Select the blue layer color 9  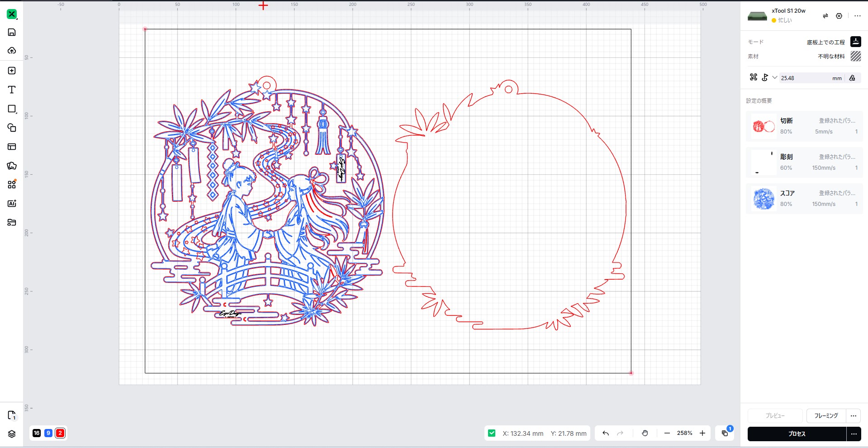[48, 433]
